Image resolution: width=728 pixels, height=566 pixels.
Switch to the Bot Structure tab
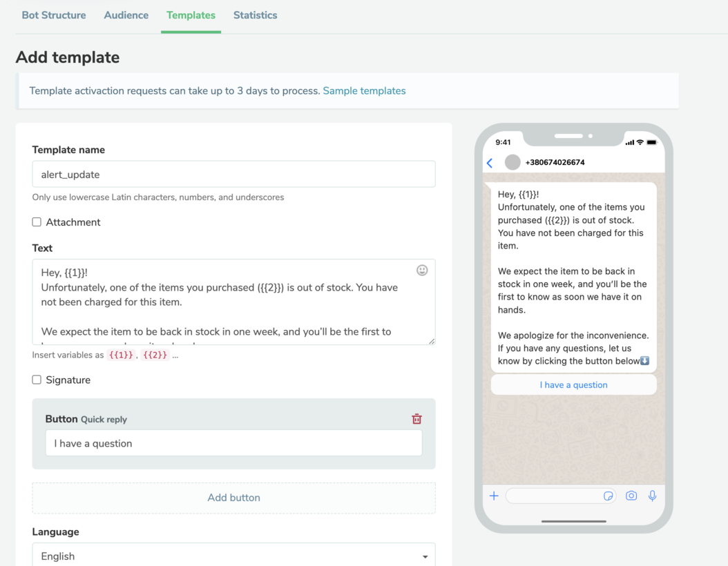point(54,15)
